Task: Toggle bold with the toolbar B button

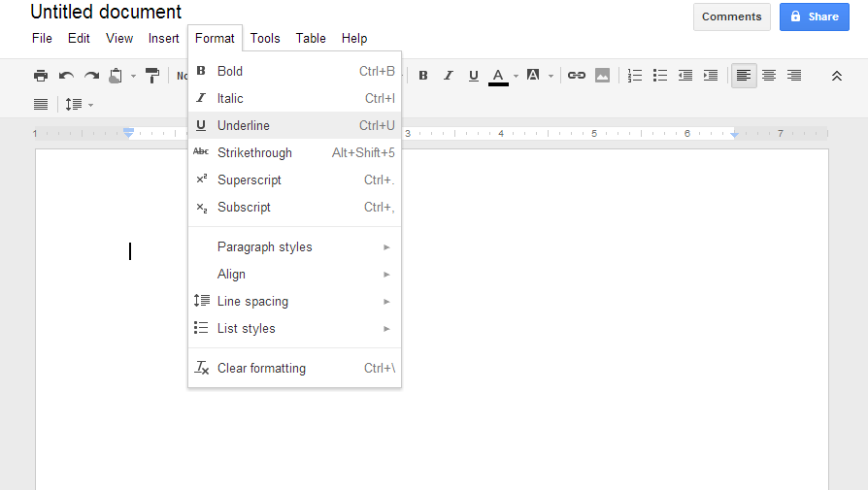Action: (x=423, y=76)
